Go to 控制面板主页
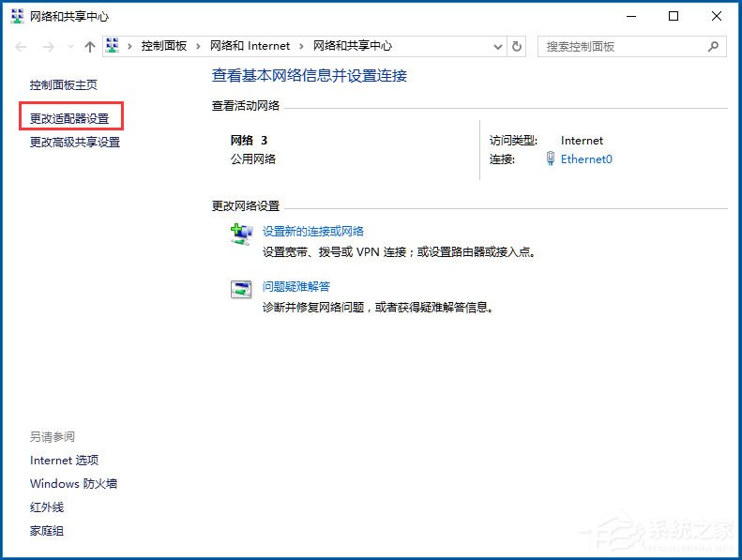The width and height of the screenshot is (742, 560). point(63,85)
